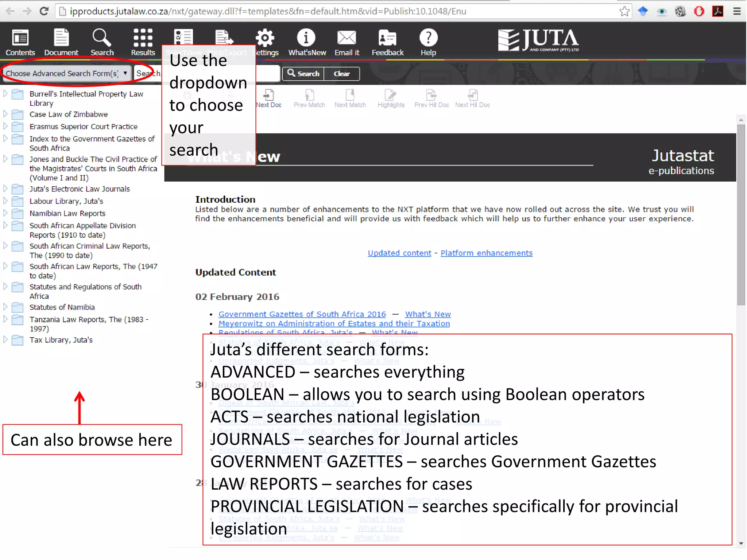
Task: Go back in browser history
Action: coord(10,11)
